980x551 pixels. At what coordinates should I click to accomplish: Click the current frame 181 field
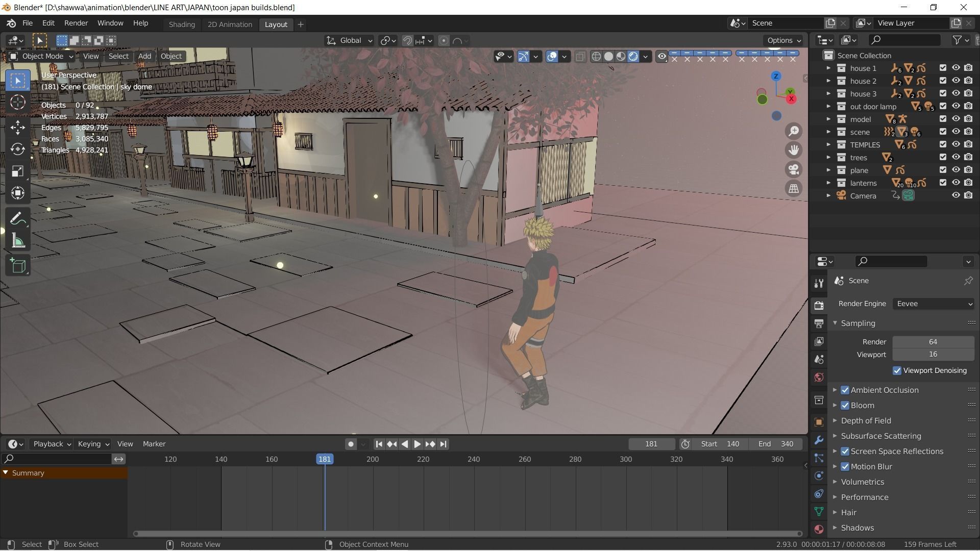pos(651,444)
